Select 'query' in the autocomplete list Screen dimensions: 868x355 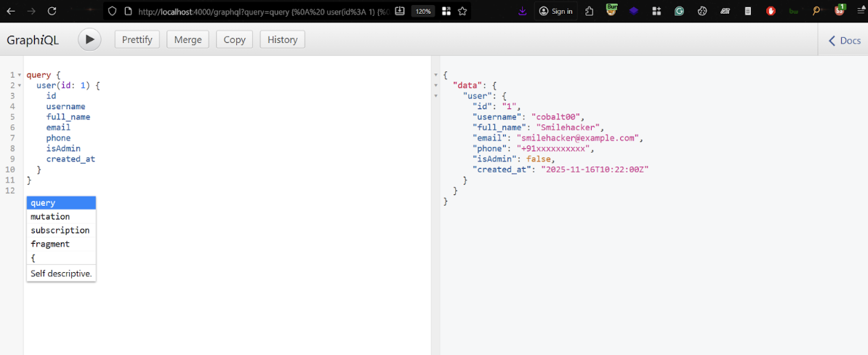coord(62,203)
